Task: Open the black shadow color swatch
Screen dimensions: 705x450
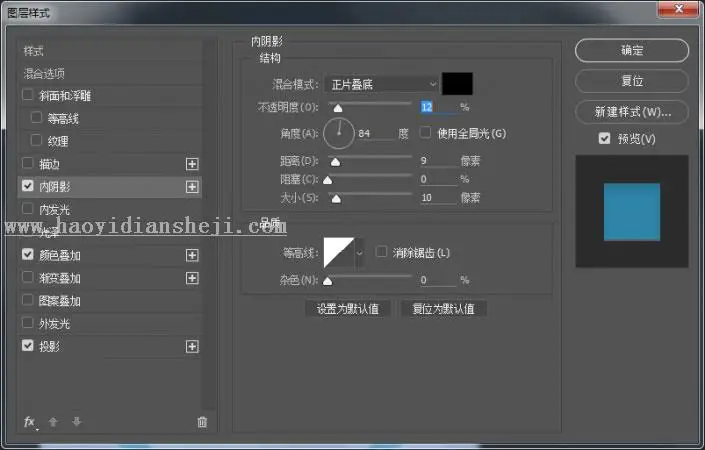Action: [x=457, y=84]
